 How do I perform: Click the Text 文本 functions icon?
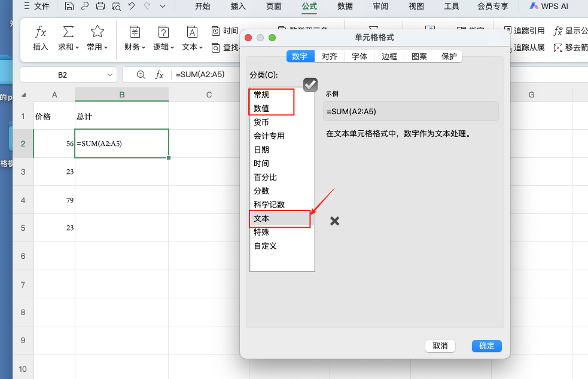(190, 36)
